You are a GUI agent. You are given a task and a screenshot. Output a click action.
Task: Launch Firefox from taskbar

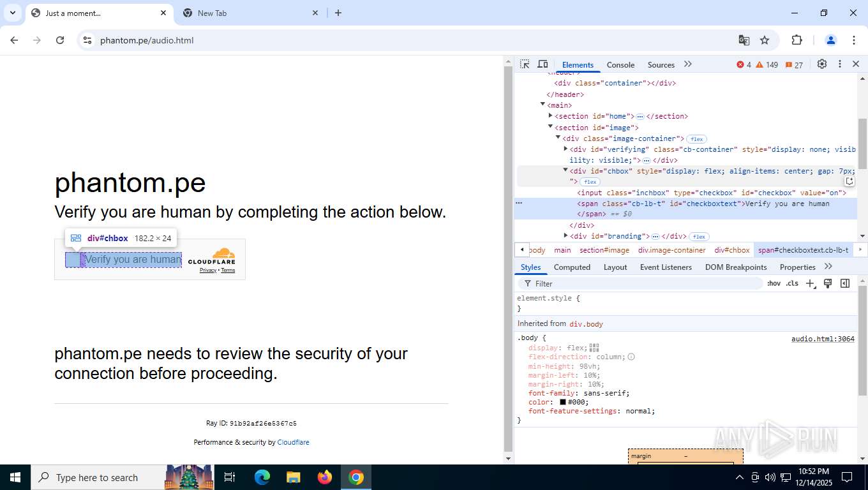325,477
